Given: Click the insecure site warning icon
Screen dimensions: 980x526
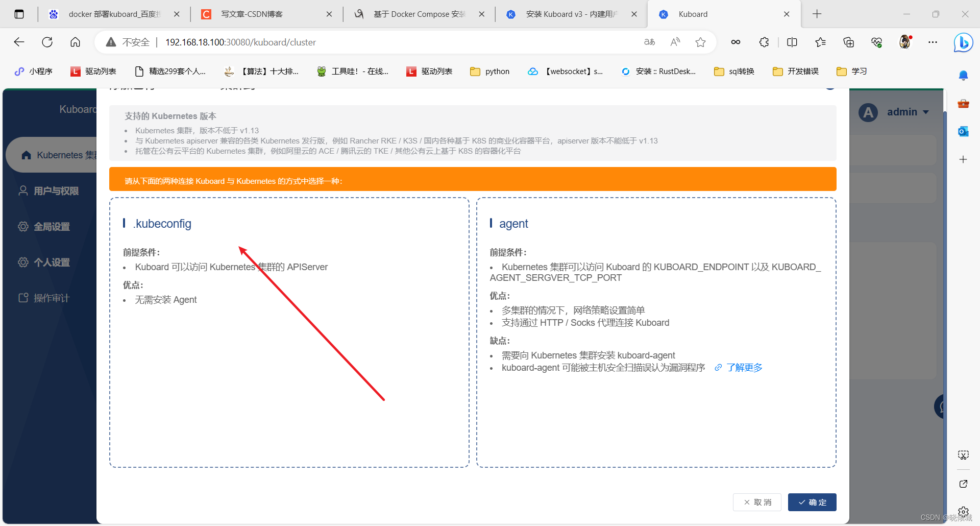Looking at the screenshot, I should click(x=111, y=42).
